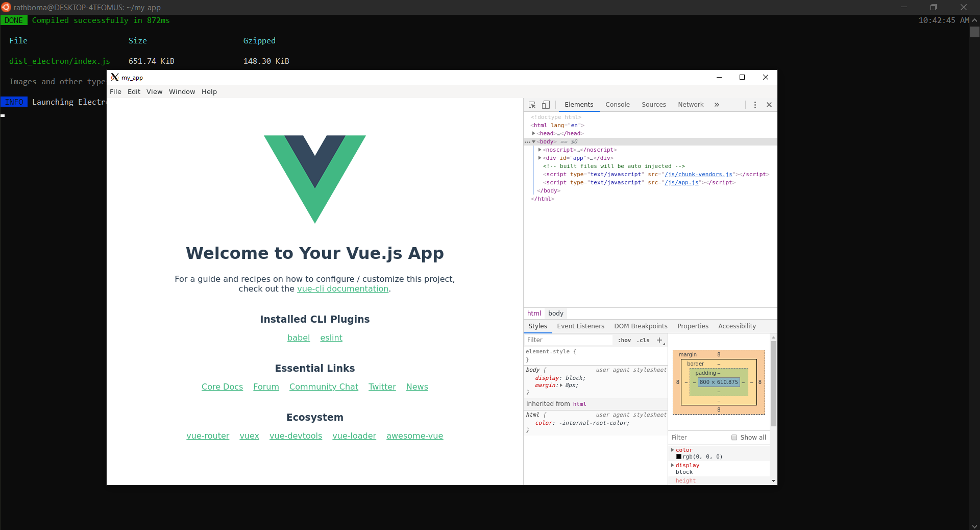Toggle the device toolbar icon in DevTools

(x=546, y=105)
